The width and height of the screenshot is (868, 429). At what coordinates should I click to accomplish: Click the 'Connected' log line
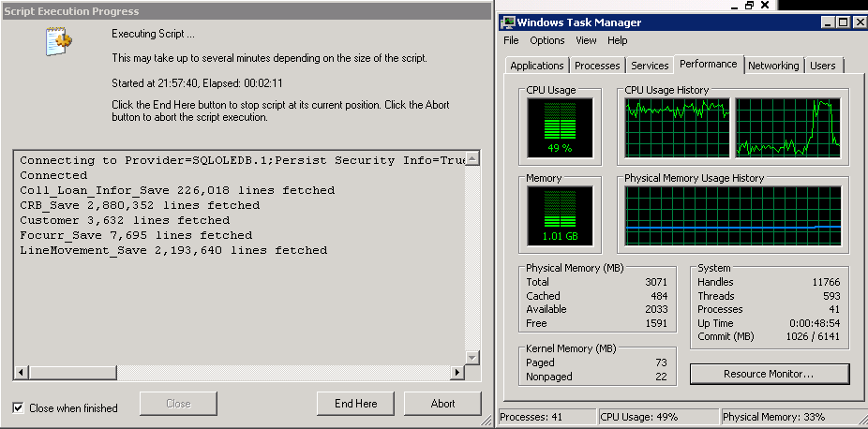pyautogui.click(x=53, y=175)
